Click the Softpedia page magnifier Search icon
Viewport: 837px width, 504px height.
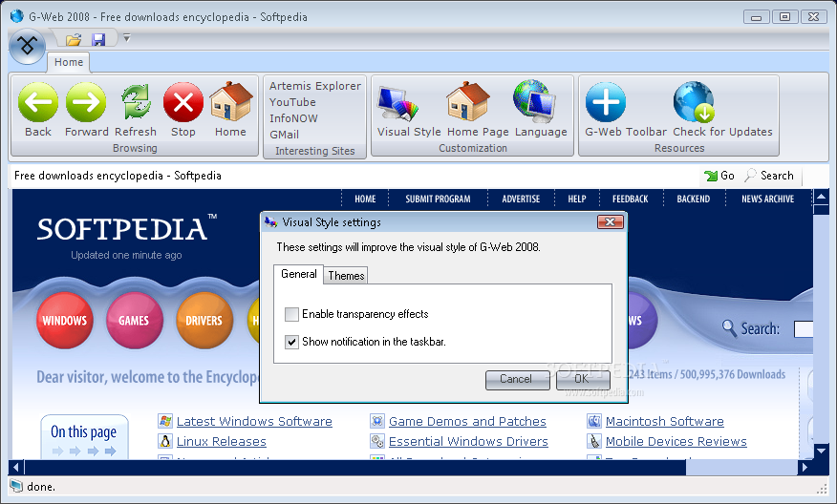coord(729,327)
